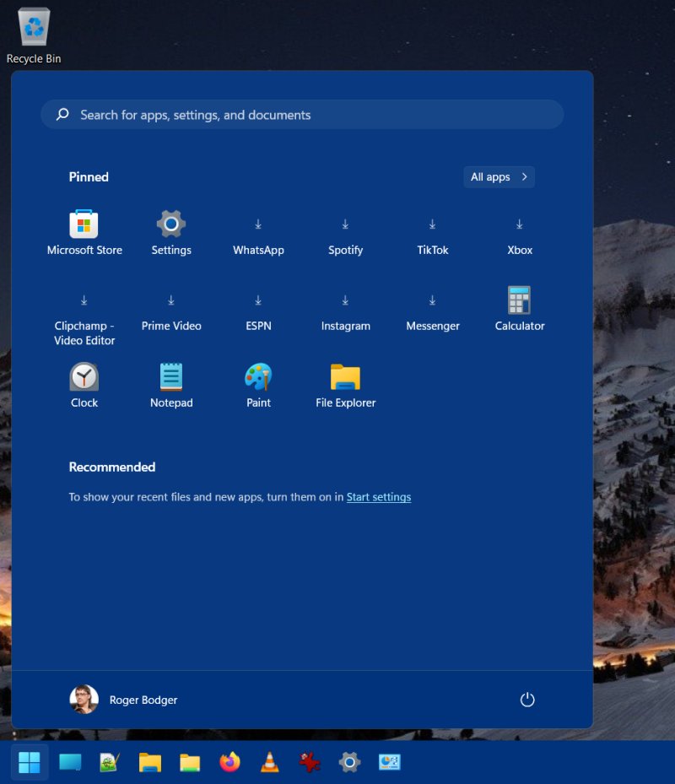
Task: Launch Firefox from the taskbar
Action: pyautogui.click(x=229, y=762)
